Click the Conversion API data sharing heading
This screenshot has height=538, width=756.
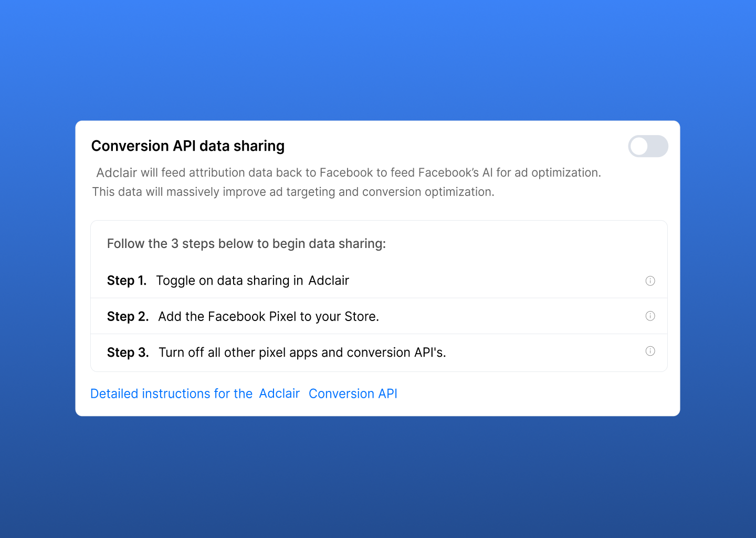point(188,146)
